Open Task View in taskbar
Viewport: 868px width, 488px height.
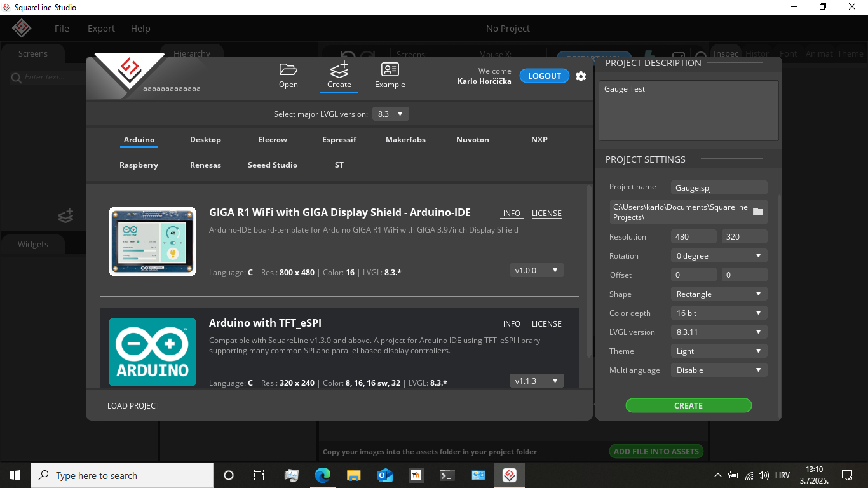259,475
